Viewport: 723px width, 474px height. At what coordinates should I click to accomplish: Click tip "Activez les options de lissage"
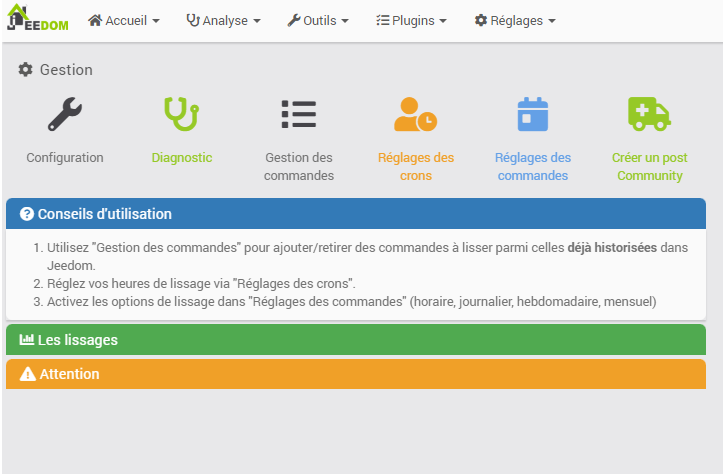351,302
